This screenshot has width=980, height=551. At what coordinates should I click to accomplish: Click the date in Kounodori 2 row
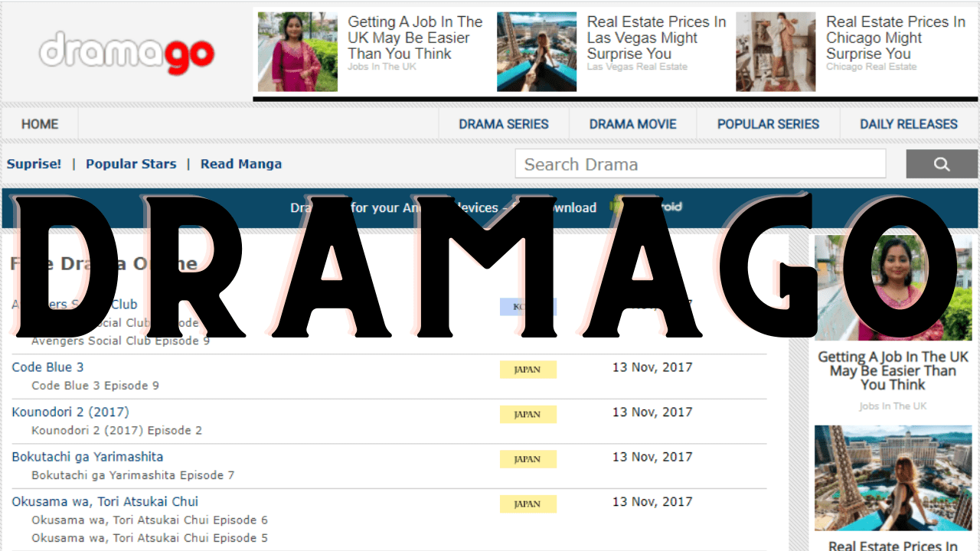[x=652, y=412]
